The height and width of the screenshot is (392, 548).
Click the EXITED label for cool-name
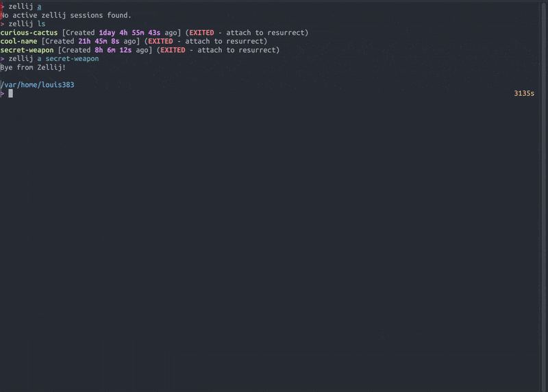point(160,41)
